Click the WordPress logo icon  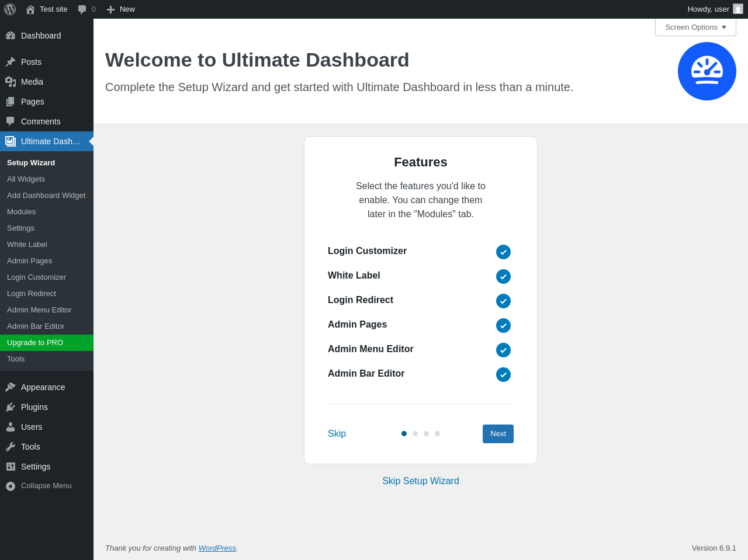point(10,9)
